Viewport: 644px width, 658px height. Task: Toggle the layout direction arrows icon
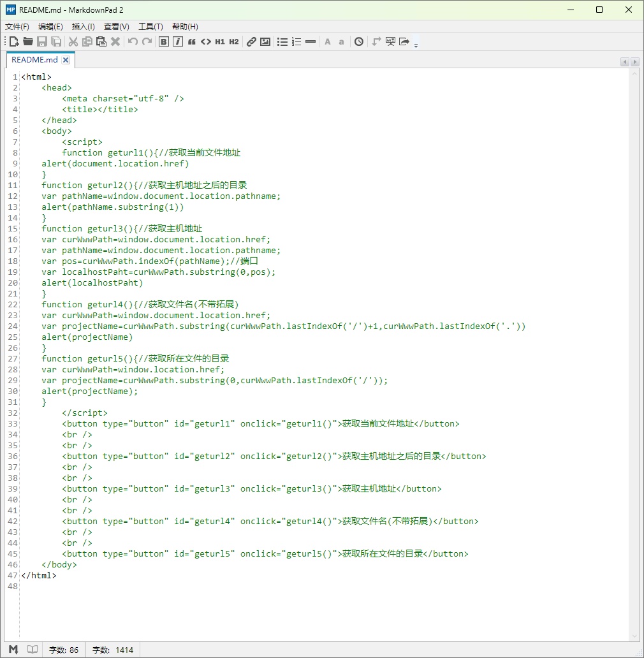pyautogui.click(x=376, y=41)
